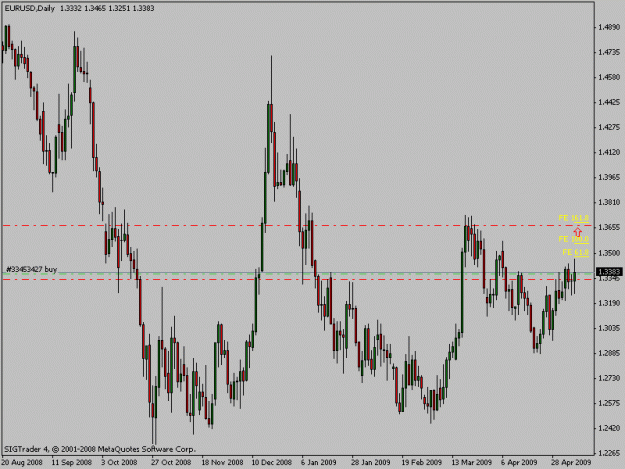Click the 1.4120 price axis label
The image size is (625, 469).
coord(609,152)
